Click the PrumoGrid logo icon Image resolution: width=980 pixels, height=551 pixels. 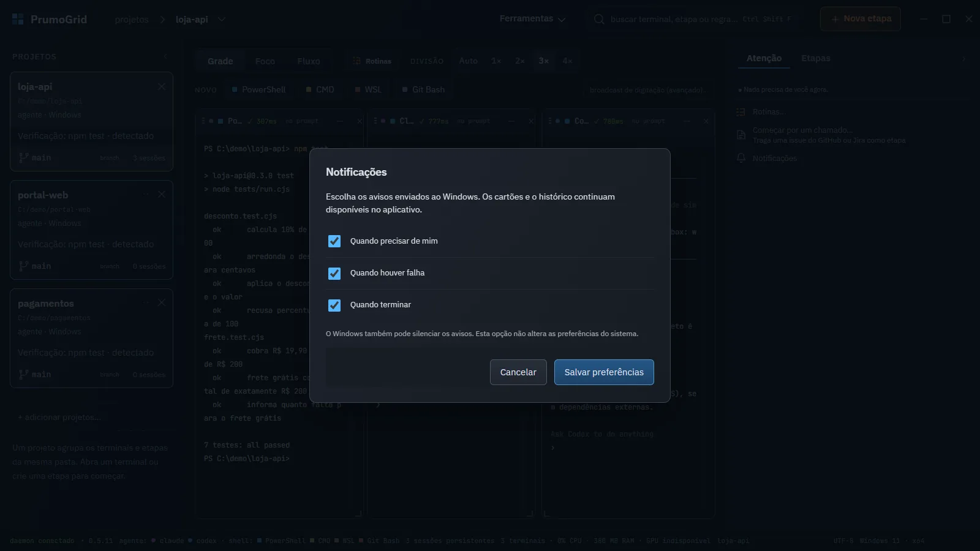click(x=18, y=19)
